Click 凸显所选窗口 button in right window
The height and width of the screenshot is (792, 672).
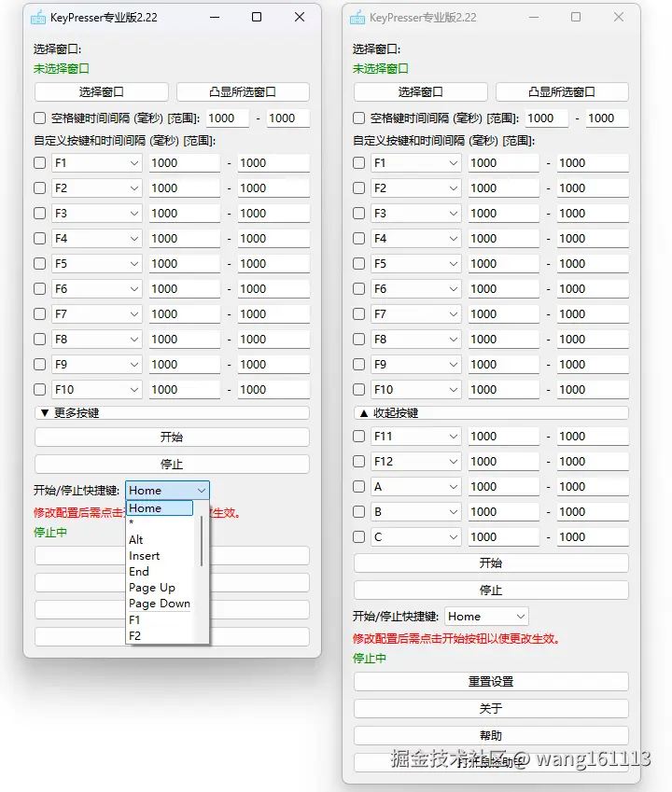(x=562, y=92)
